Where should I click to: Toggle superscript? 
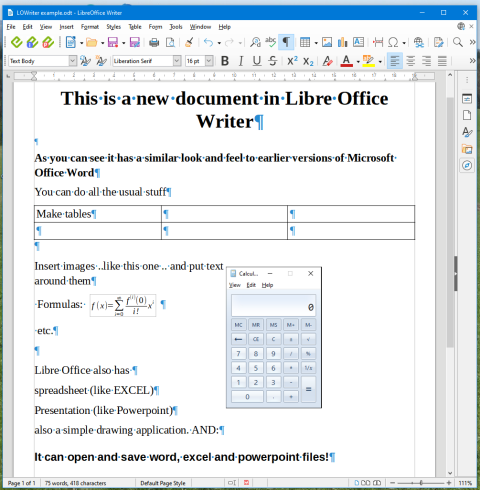click(292, 61)
